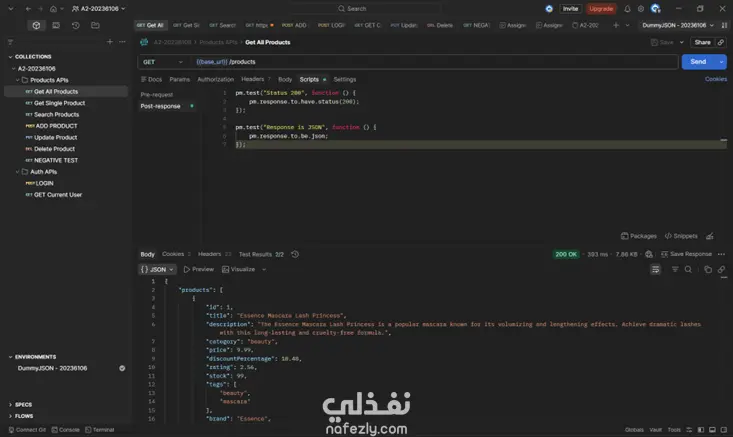Select the Pre-request script section
The height and width of the screenshot is (437, 733).
tap(157, 94)
